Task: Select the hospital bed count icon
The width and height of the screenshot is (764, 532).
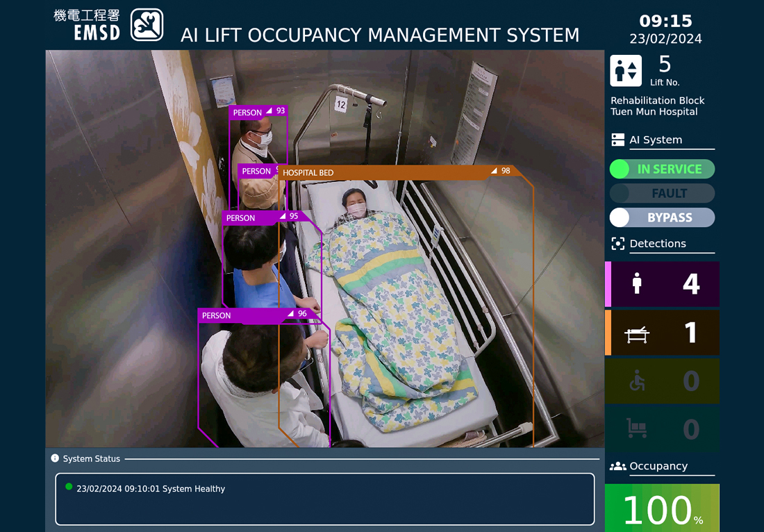Action: click(x=637, y=334)
